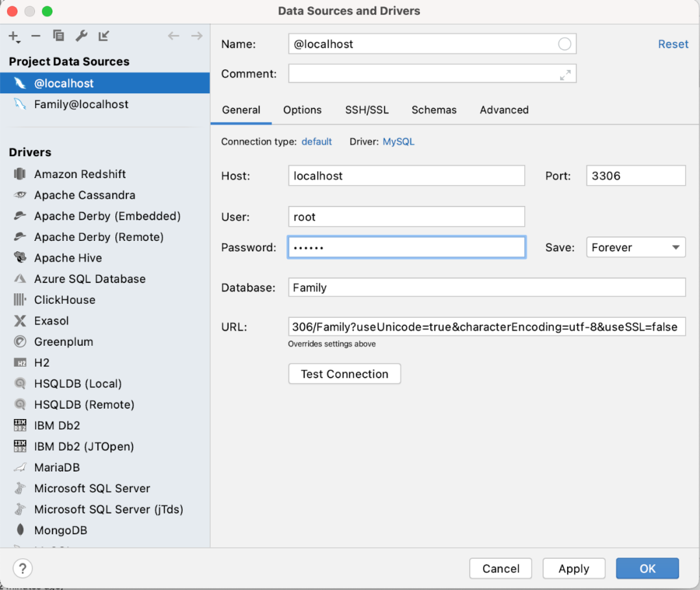This screenshot has height=590, width=700.
Task: Click the color circle in Name field
Action: click(565, 44)
